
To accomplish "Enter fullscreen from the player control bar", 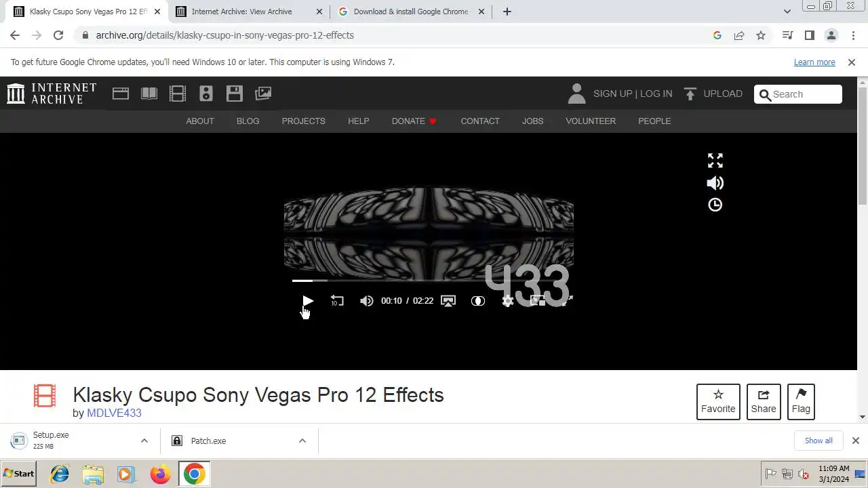I will pos(567,301).
